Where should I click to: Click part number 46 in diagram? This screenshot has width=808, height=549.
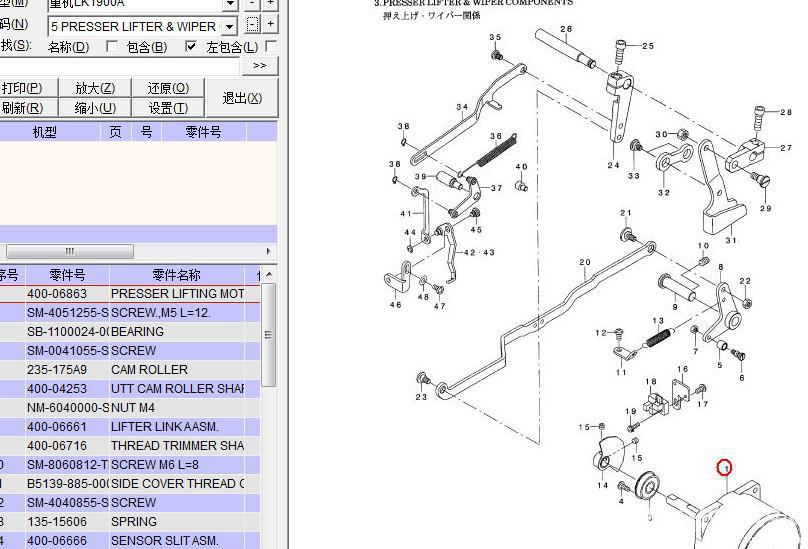click(395, 305)
